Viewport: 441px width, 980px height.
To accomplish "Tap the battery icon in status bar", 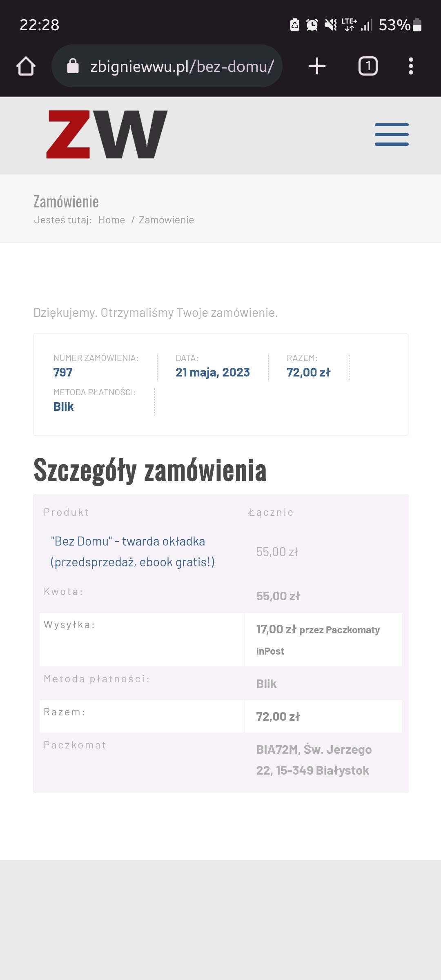I will [x=417, y=25].
